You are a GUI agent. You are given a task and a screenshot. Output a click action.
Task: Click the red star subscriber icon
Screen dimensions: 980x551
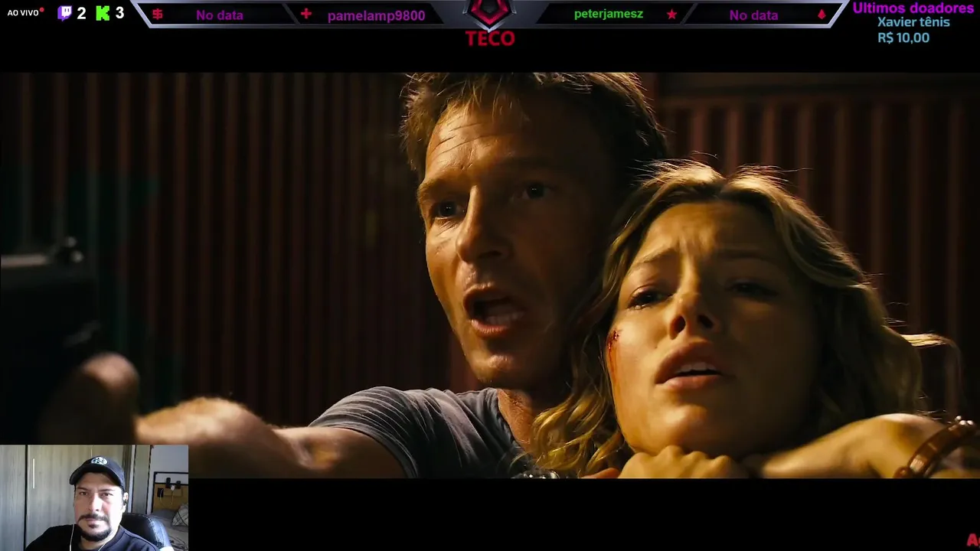pos(671,15)
